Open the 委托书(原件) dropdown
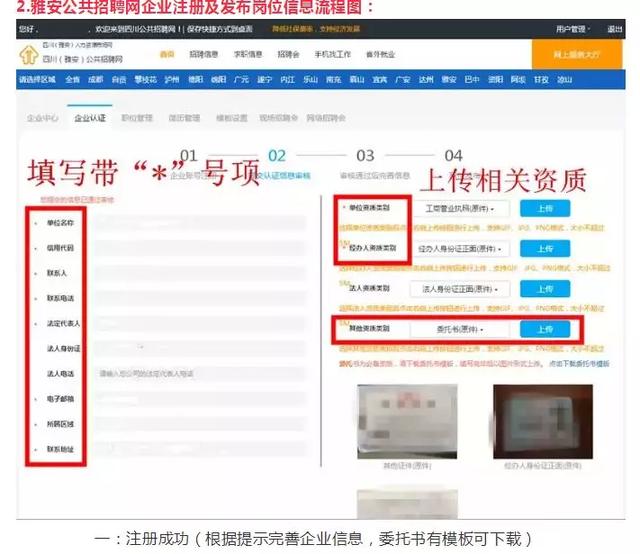Screen dimensions: 640x554 pyautogui.click(x=460, y=329)
